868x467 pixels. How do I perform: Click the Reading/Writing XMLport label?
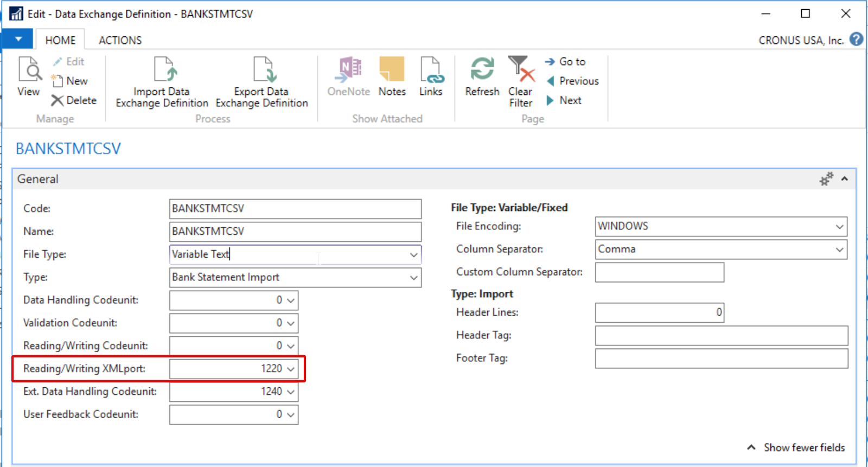point(84,369)
